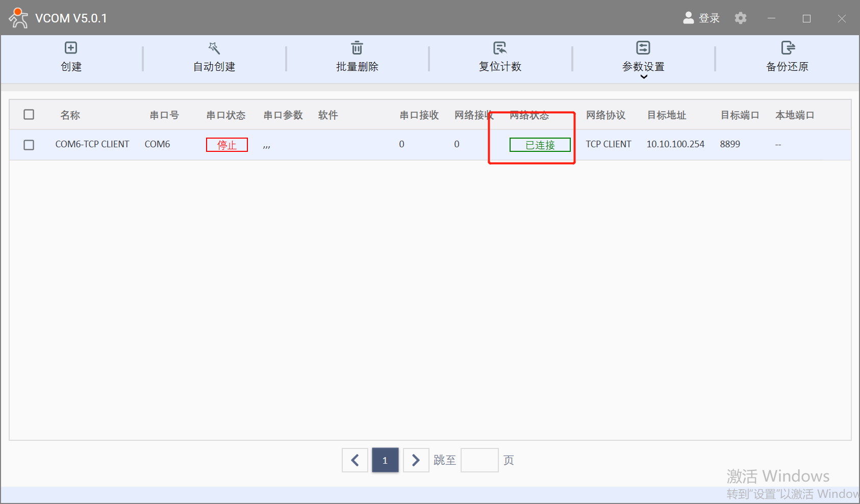Open 自动创建 auto-create wizard icon
860x504 pixels.
point(214,48)
